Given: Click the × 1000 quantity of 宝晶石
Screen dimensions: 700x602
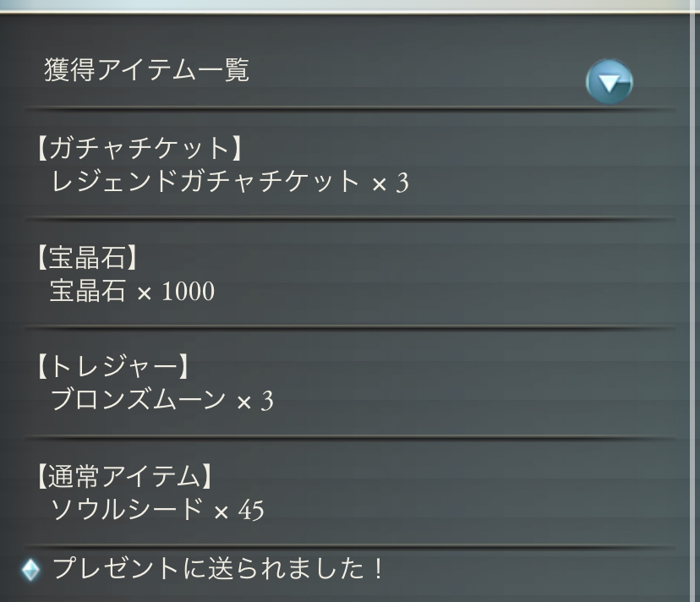Looking at the screenshot, I should [x=176, y=293].
